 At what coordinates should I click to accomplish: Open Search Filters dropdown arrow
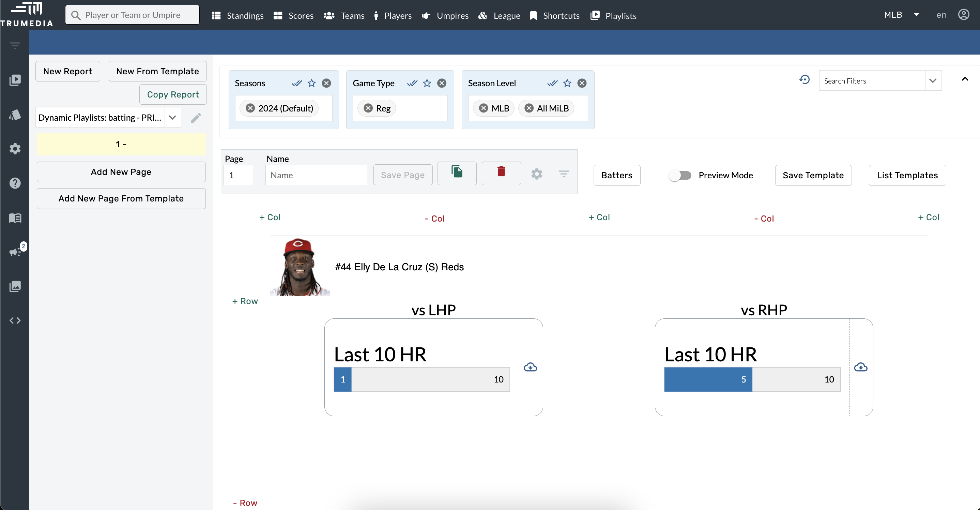(932, 81)
